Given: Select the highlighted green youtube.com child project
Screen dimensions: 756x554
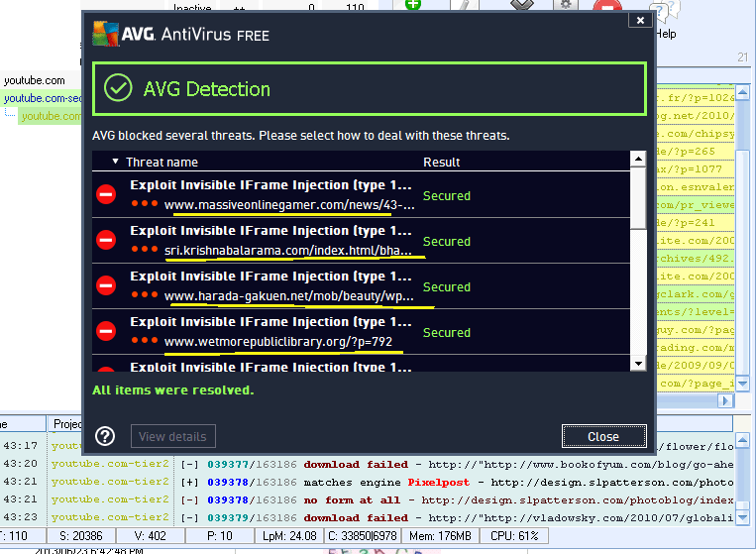Looking at the screenshot, I should [52, 116].
